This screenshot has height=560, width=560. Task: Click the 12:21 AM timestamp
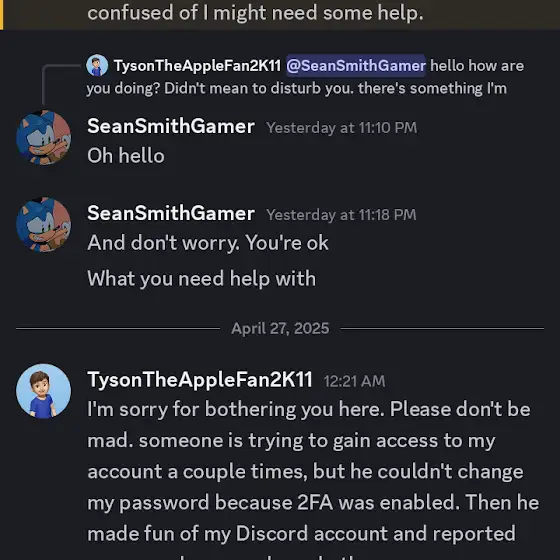tap(354, 381)
